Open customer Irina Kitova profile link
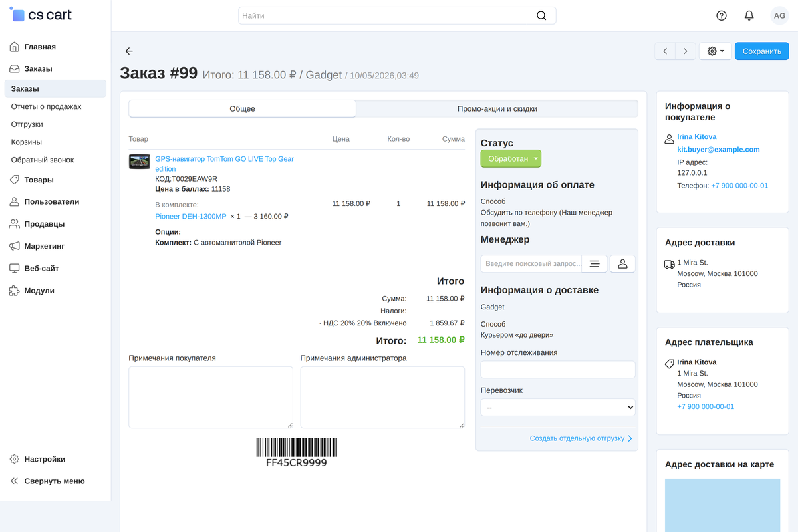Screen dimensions: 798x532 (x=697, y=137)
